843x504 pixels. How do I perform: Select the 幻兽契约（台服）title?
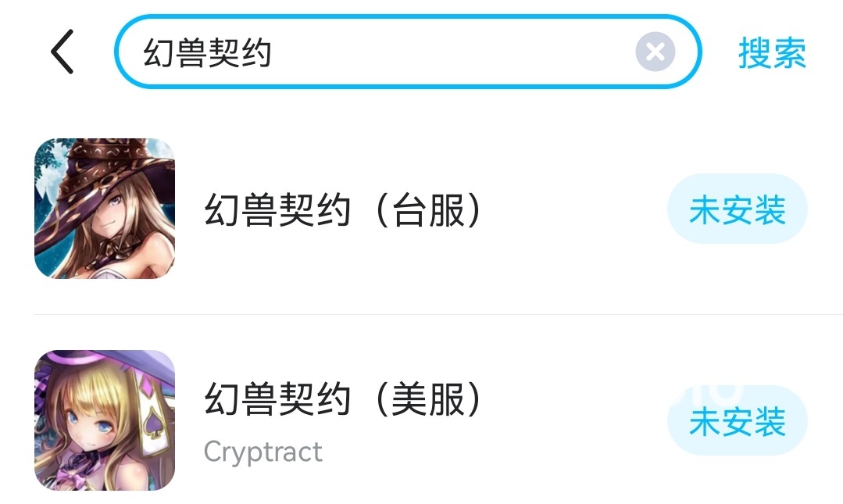pos(344,210)
